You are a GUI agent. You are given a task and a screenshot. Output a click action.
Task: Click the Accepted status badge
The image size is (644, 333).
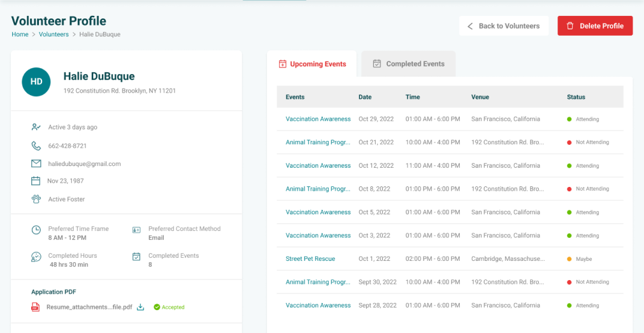(x=169, y=307)
